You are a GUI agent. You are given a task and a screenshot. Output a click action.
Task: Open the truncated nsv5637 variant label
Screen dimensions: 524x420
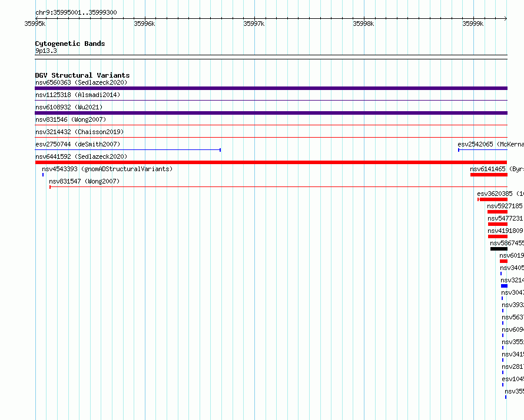pos(513,317)
